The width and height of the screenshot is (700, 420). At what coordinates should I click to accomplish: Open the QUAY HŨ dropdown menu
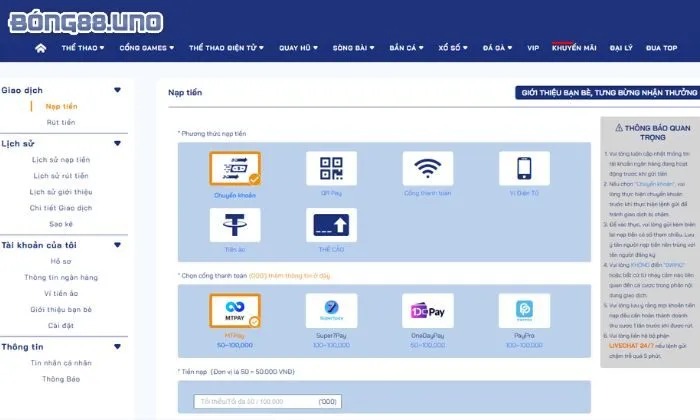point(298,48)
